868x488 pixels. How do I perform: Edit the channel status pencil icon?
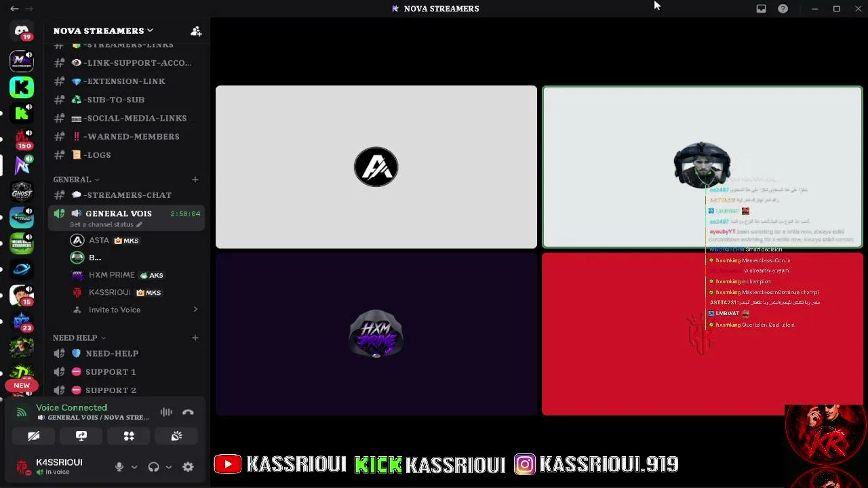click(139, 224)
